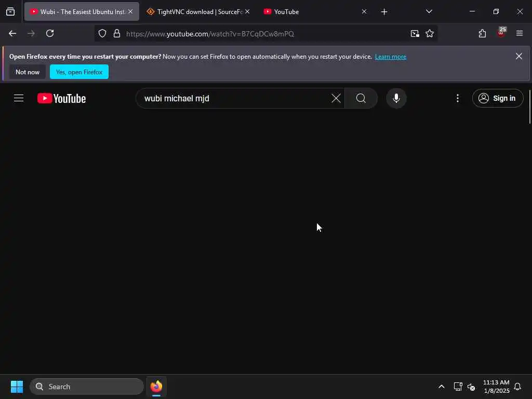This screenshot has height=399, width=532.
Task: Open Firefox from the taskbar
Action: pyautogui.click(x=156, y=387)
